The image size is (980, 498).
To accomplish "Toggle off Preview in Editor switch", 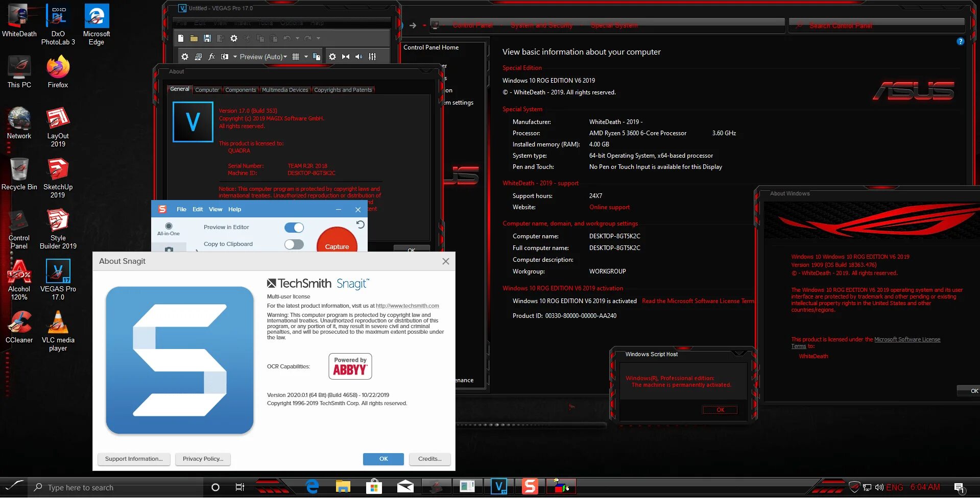I will point(294,228).
